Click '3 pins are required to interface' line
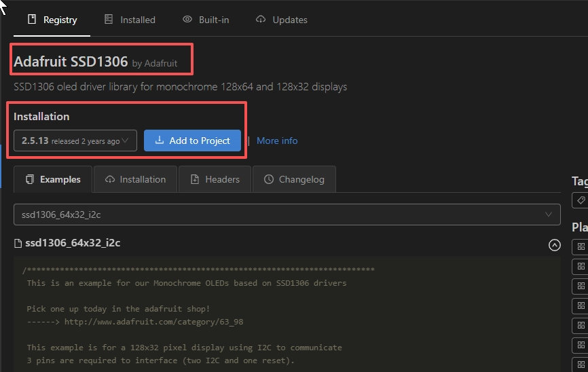588x372 pixels. [x=160, y=360]
